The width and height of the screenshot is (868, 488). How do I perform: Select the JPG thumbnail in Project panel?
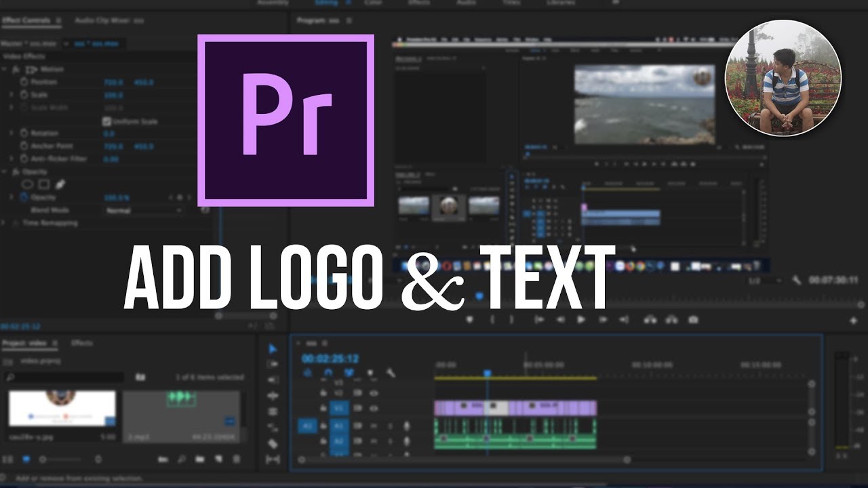(62, 409)
